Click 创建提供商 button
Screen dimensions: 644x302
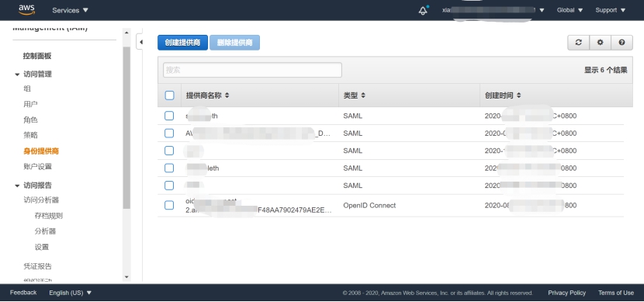tap(183, 43)
